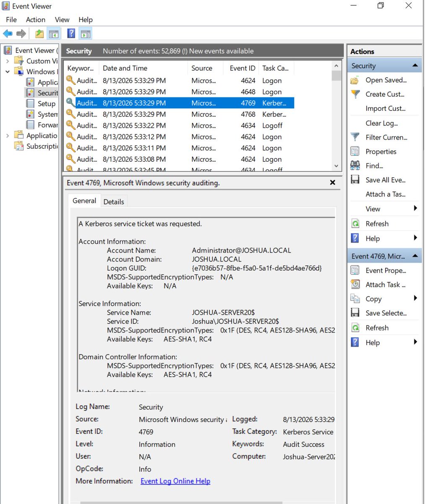Open the View menu
425x504 pixels.
[x=62, y=19]
